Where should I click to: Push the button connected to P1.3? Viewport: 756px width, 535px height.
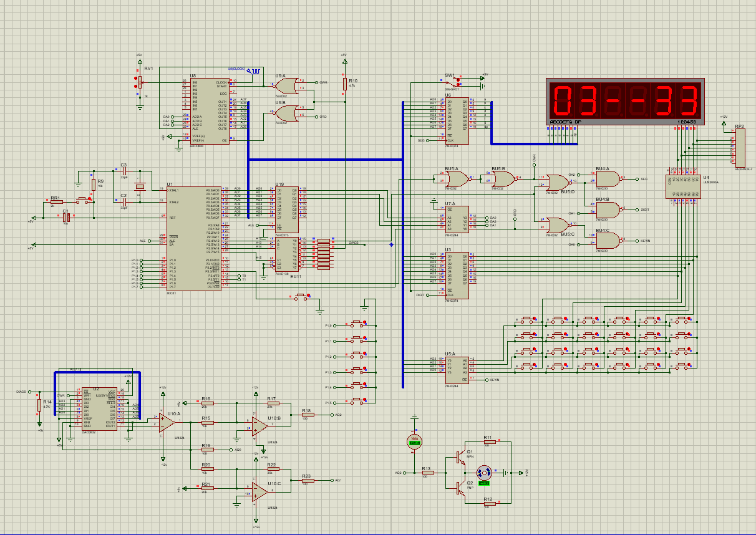tap(357, 372)
